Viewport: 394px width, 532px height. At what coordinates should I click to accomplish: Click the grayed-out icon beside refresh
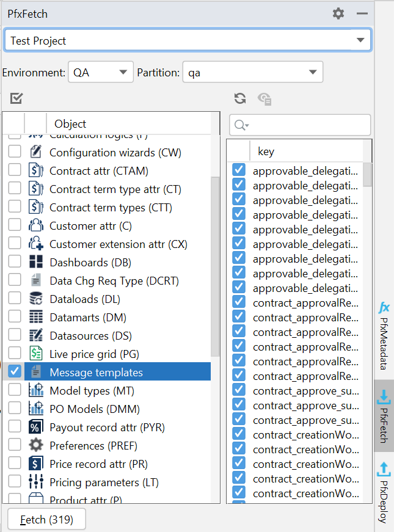point(264,99)
